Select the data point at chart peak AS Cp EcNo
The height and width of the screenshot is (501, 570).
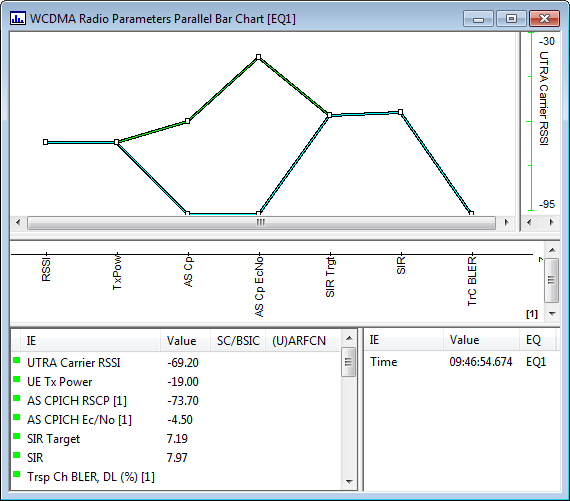pyautogui.click(x=258, y=57)
